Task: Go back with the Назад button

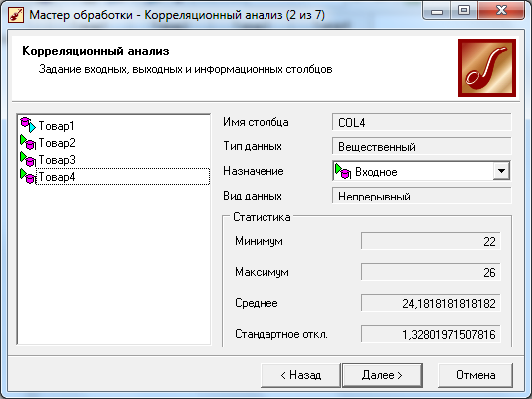Action: pyautogui.click(x=300, y=375)
